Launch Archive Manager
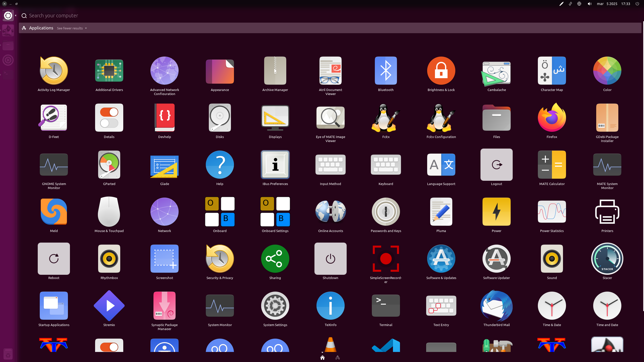This screenshot has height=362, width=644. coord(275,71)
